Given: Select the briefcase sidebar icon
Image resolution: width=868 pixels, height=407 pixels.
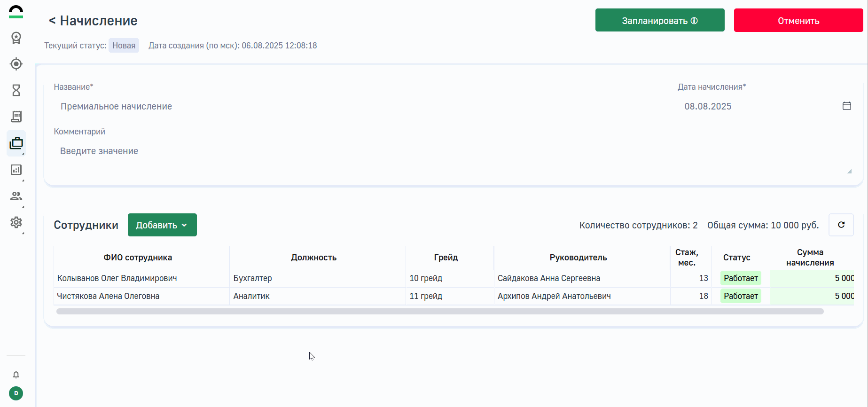Looking at the screenshot, I should pos(16,143).
